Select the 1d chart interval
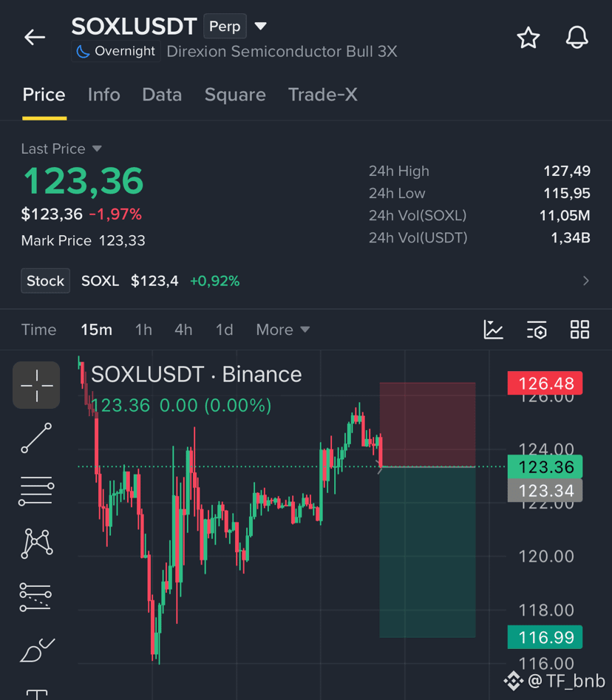The image size is (612, 700). click(225, 330)
